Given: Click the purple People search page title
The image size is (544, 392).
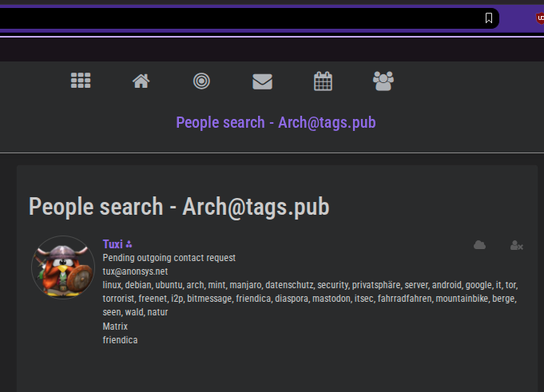Looking at the screenshot, I should (276, 122).
